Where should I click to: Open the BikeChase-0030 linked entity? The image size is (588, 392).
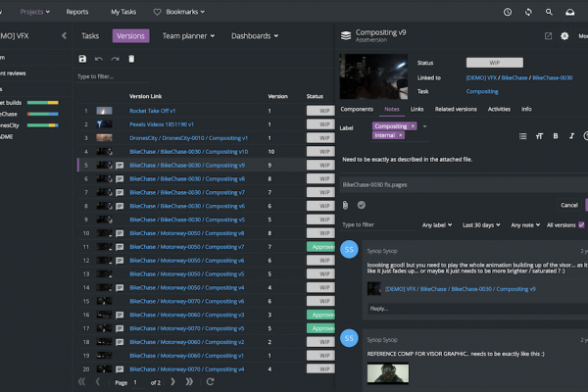click(553, 78)
